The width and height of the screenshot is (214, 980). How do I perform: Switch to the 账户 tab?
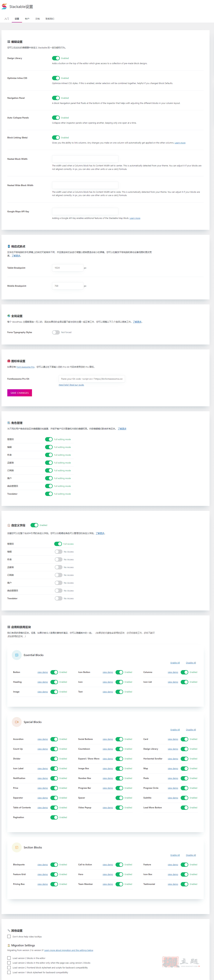click(x=27, y=19)
